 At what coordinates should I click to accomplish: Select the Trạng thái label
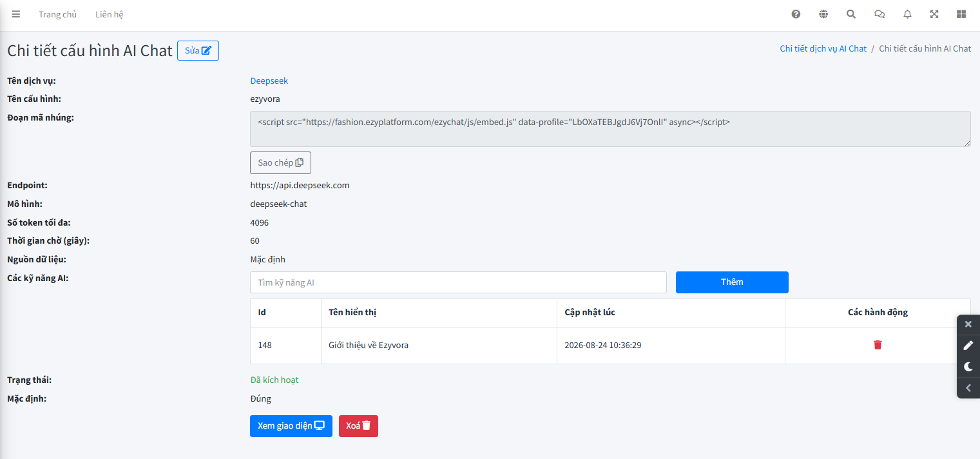point(29,380)
